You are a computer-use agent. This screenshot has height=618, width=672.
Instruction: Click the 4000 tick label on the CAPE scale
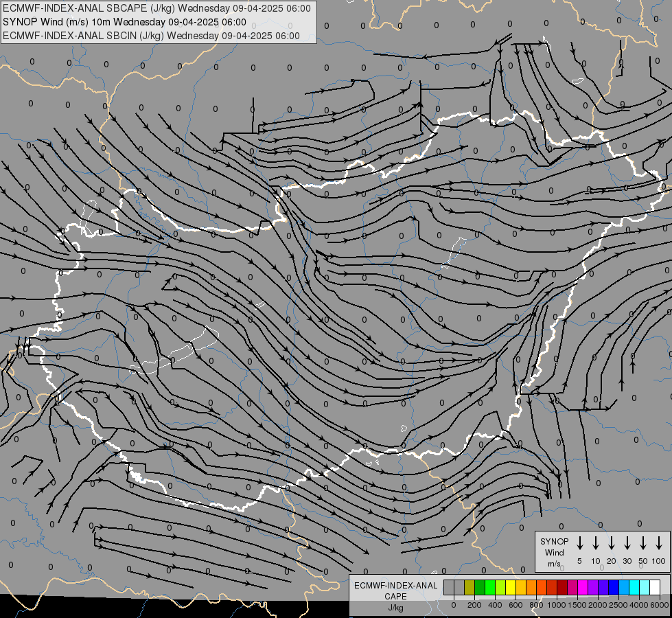pyautogui.click(x=639, y=605)
